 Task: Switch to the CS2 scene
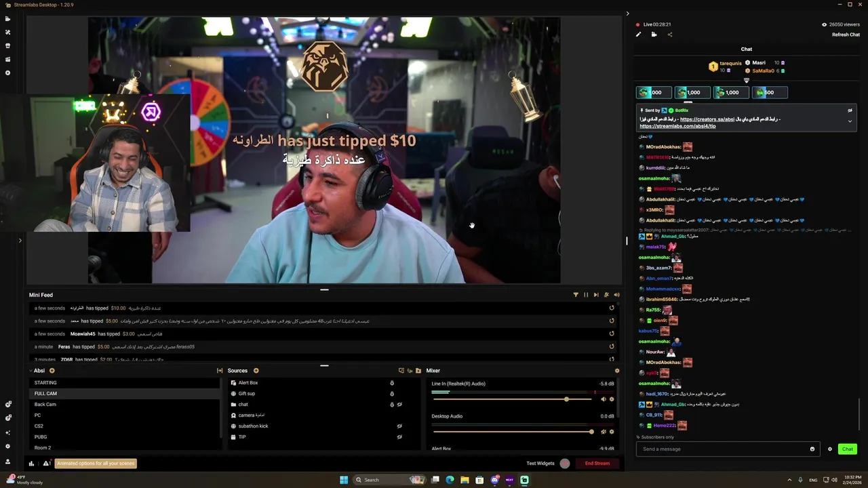pos(125,426)
